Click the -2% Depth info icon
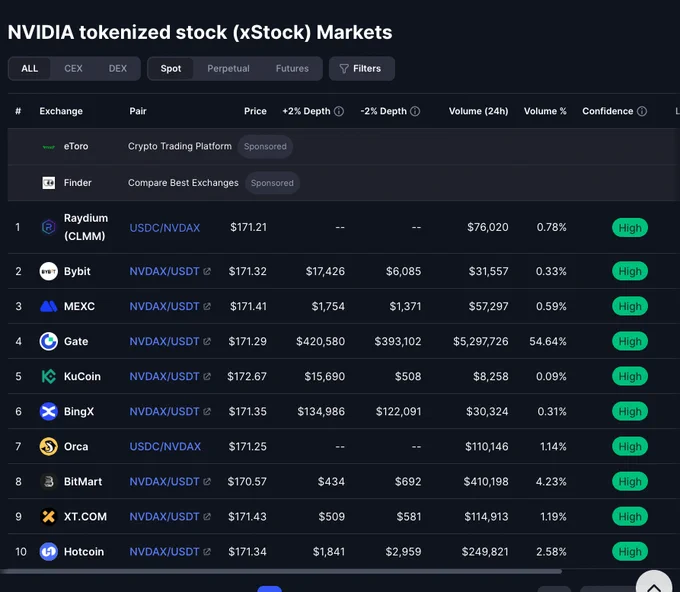The image size is (680, 592). [x=415, y=111]
